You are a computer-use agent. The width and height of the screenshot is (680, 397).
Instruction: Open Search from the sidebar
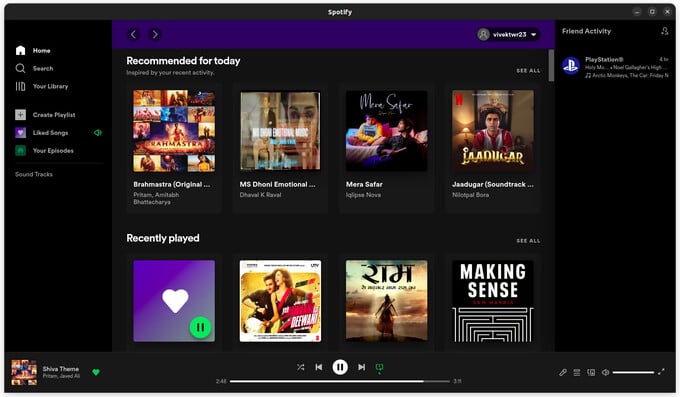[x=34, y=68]
